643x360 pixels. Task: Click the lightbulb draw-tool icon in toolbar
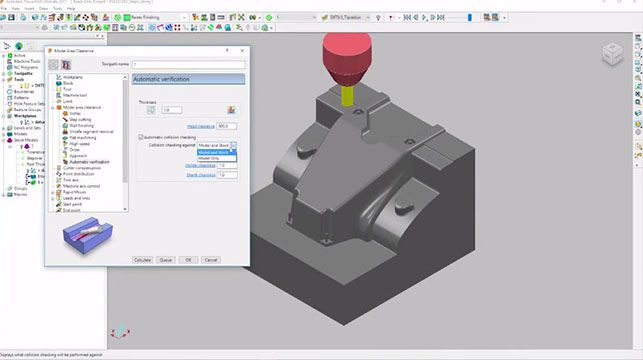(378, 18)
